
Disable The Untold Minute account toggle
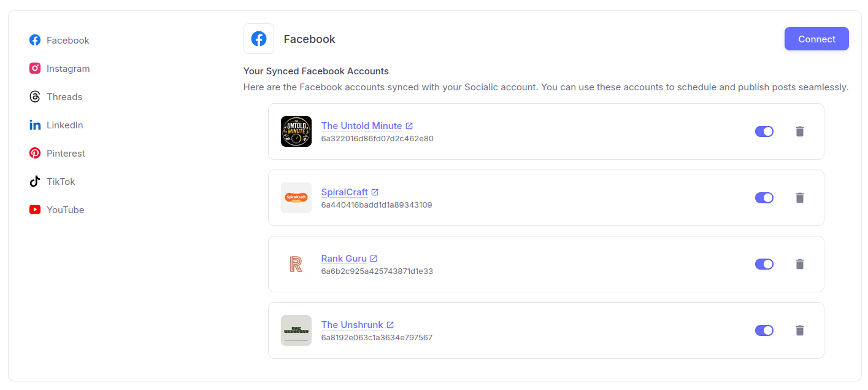tap(764, 131)
